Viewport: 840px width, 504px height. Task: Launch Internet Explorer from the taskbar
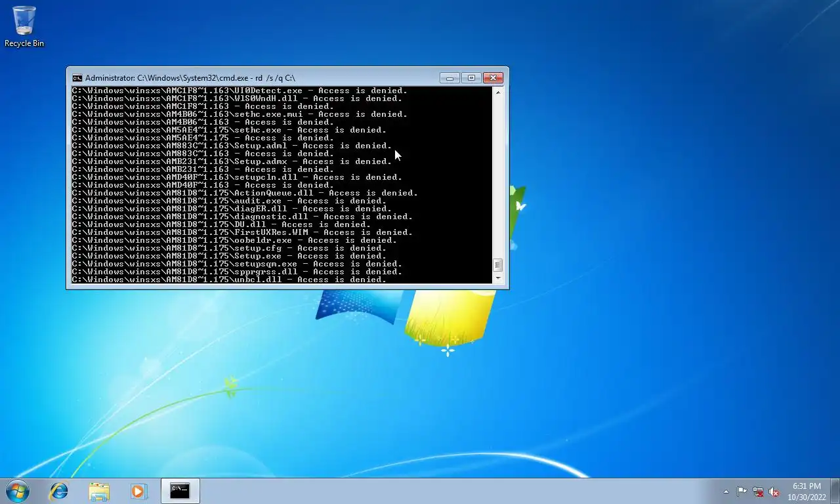(59, 491)
